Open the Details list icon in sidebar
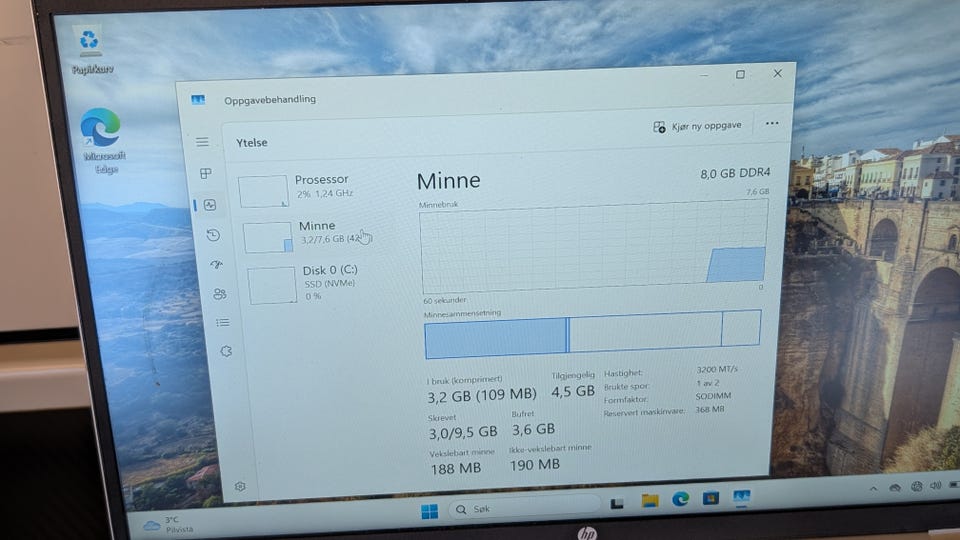Image resolution: width=960 pixels, height=540 pixels. coord(223,322)
